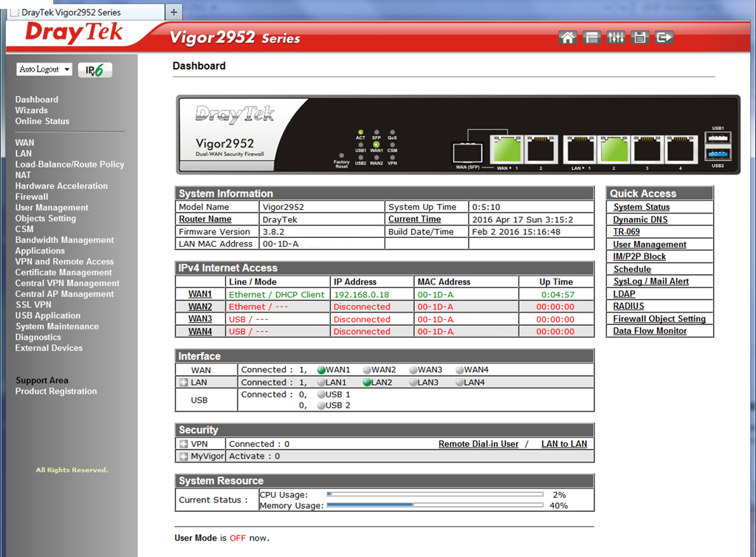Viewport: 756px width, 557px height.
Task: Open System Maintenance in sidebar
Action: click(x=57, y=327)
